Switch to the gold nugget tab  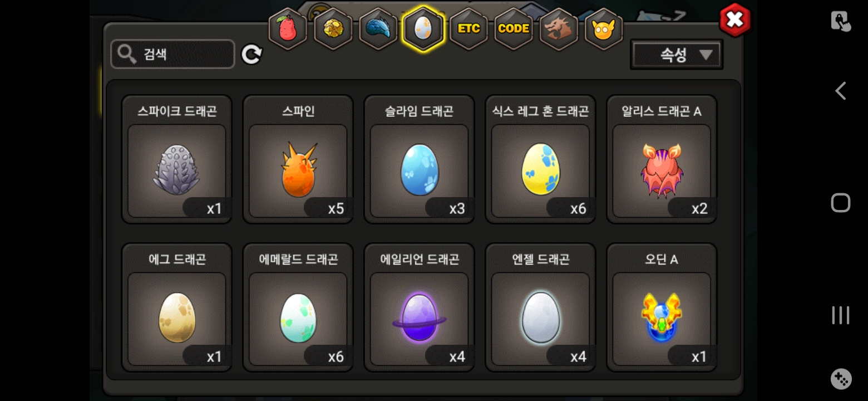coord(333,28)
